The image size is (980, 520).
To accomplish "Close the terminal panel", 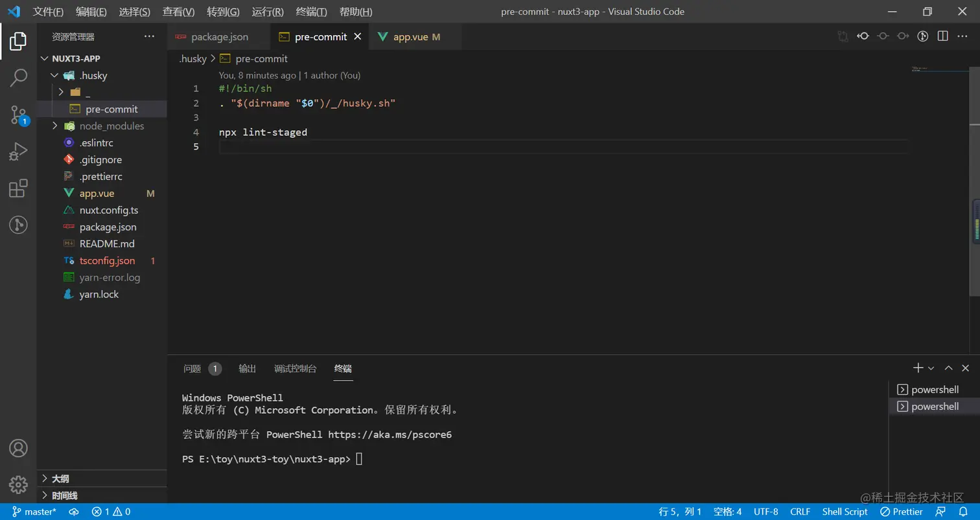I will click(966, 368).
